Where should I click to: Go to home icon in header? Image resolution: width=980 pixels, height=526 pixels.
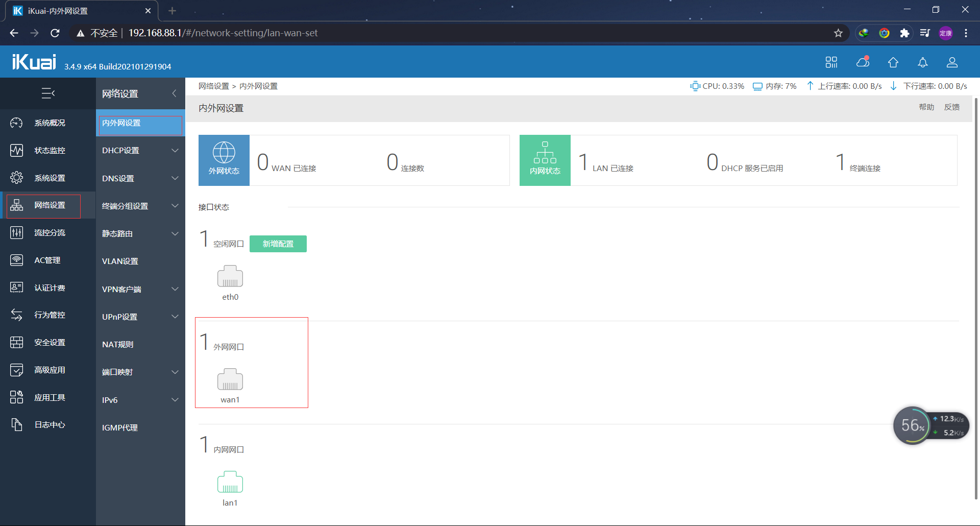(x=893, y=62)
